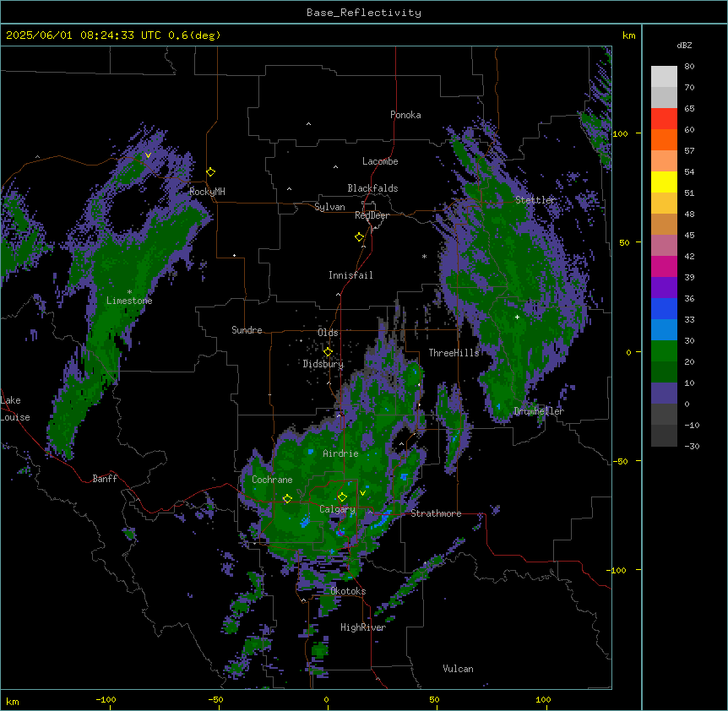
Task: Click the ThreeHills label
Action: (454, 353)
